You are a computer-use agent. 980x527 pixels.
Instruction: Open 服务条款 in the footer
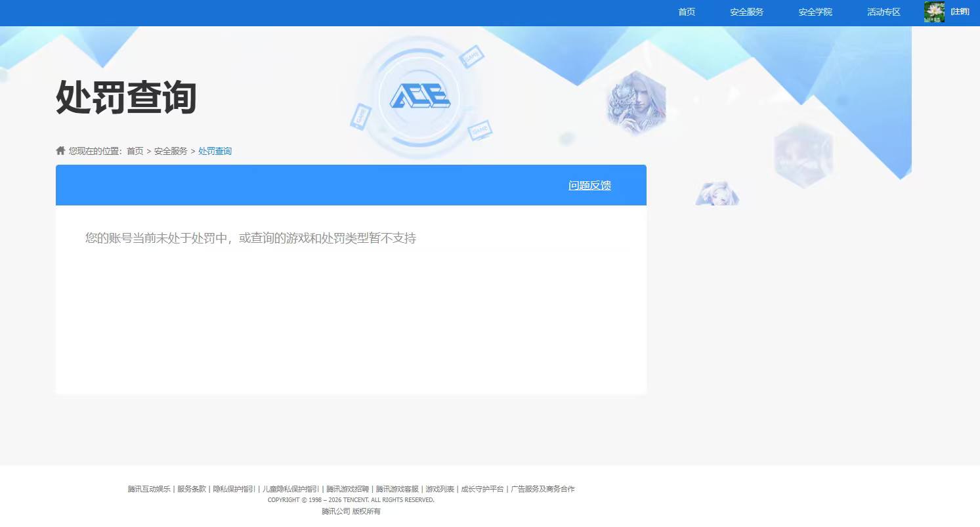(x=190, y=489)
